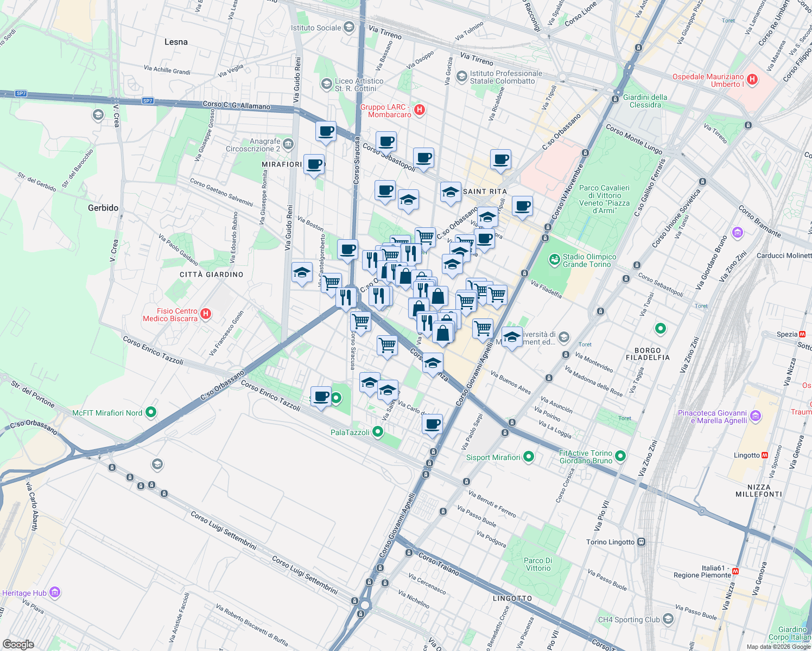Click the Lingotto metro station icon
This screenshot has width=812, height=651.
coord(765,455)
